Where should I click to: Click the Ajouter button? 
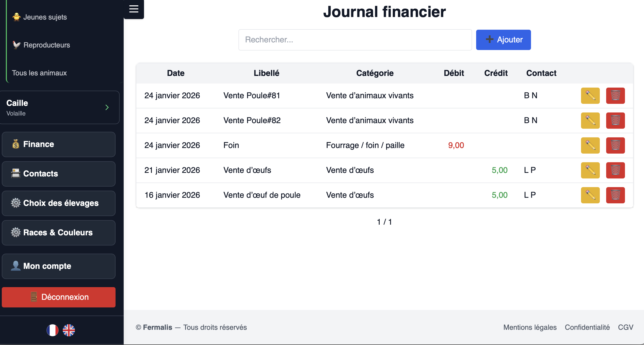pos(503,40)
